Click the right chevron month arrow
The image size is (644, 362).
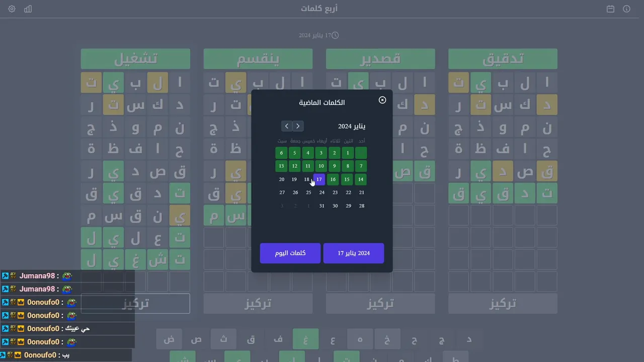click(x=298, y=126)
